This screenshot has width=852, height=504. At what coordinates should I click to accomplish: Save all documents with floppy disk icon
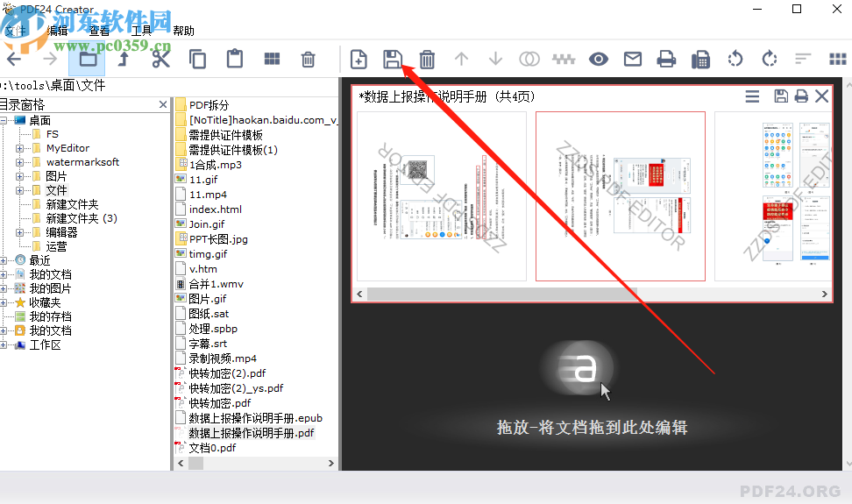pyautogui.click(x=393, y=60)
